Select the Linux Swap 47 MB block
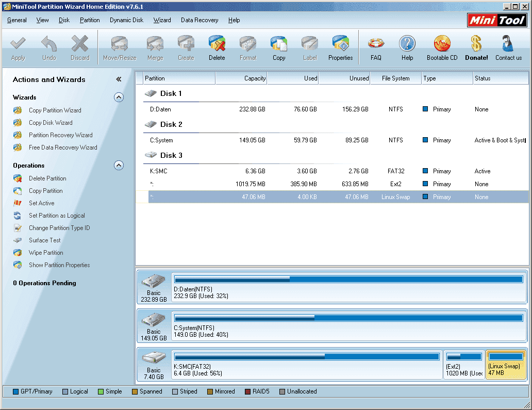The image size is (532, 410). 506,365
